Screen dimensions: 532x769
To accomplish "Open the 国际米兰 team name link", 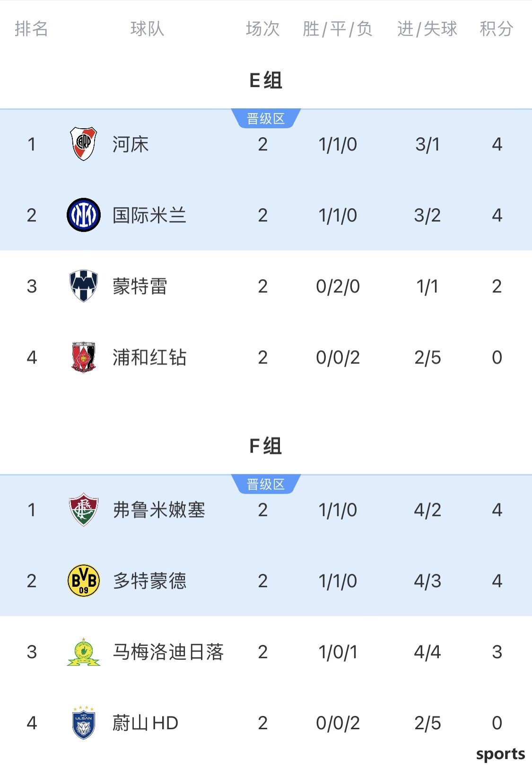I will click(x=149, y=215).
